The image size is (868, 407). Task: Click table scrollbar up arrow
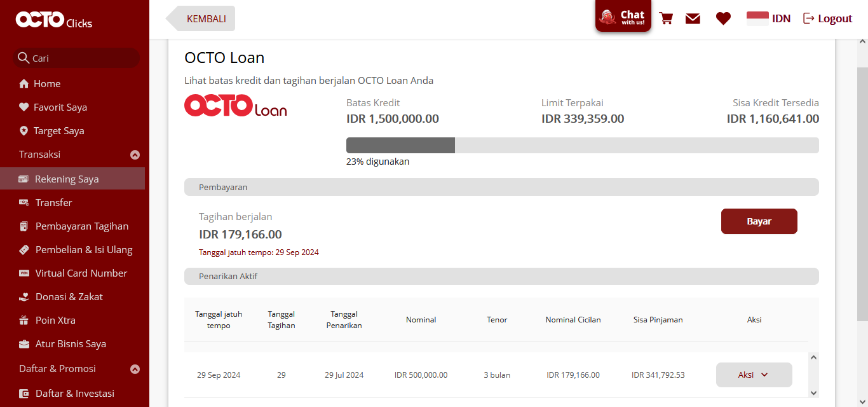[814, 357]
